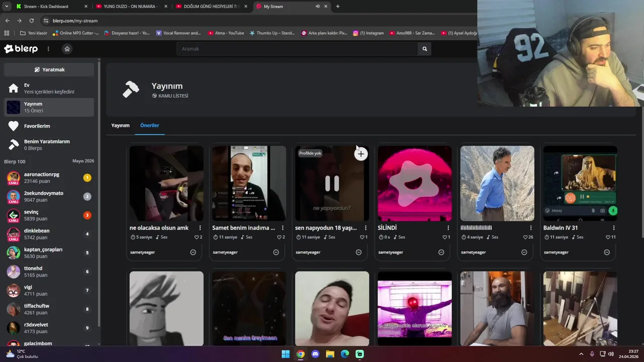
Task: Remove 'ililiililililililili' suggestion minus icon
Action: click(524, 252)
